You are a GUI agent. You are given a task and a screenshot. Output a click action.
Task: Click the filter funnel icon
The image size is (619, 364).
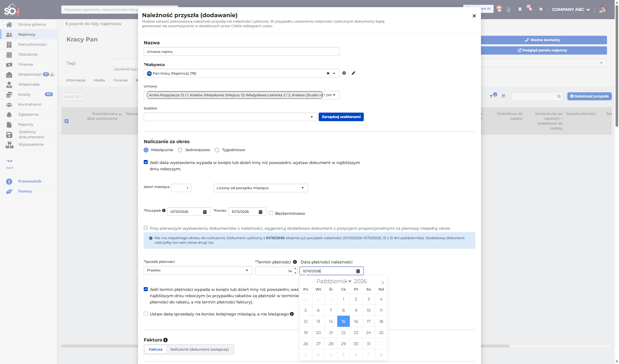tap(491, 97)
